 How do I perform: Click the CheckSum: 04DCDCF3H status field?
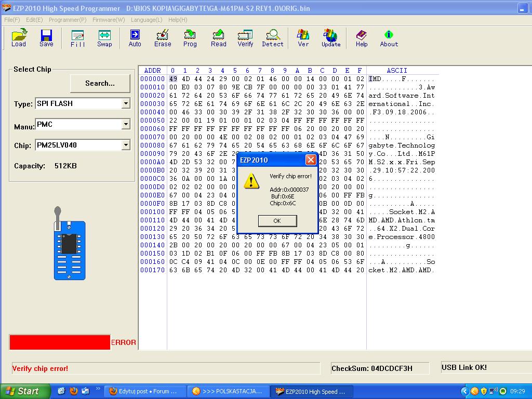coord(380,368)
